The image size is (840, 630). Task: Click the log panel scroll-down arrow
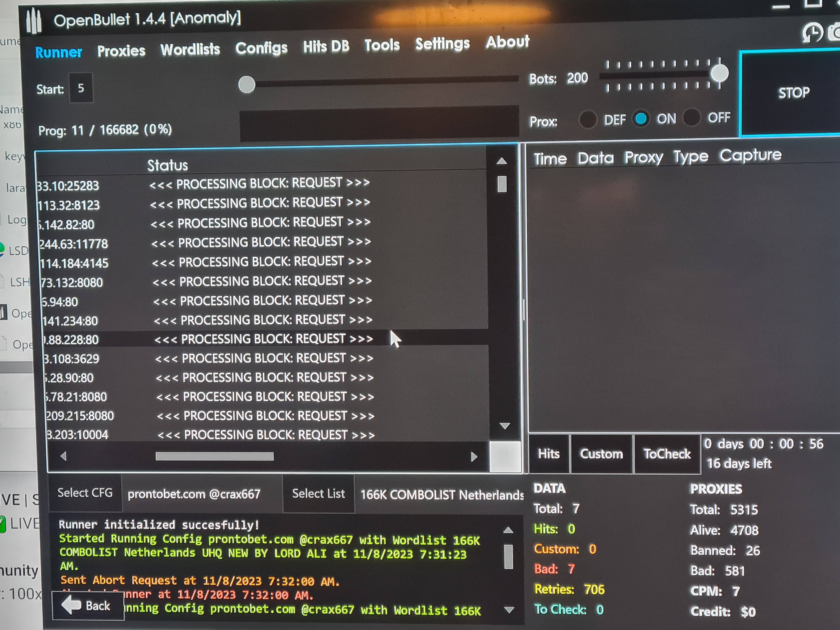pyautogui.click(x=509, y=610)
